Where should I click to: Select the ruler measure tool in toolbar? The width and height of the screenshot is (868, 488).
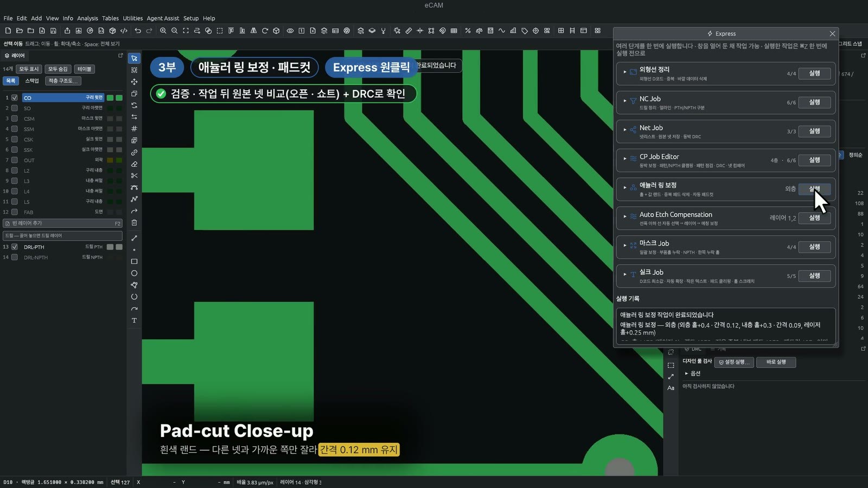pyautogui.click(x=409, y=31)
